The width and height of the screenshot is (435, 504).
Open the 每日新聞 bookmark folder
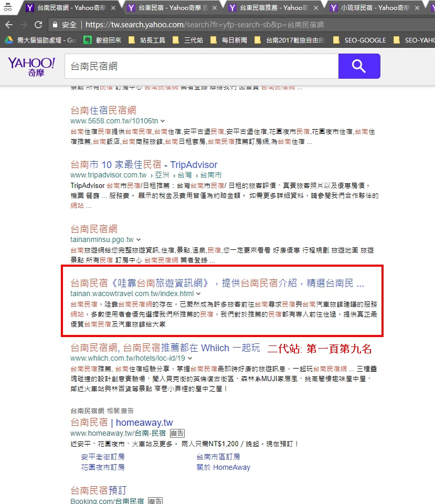(x=228, y=40)
